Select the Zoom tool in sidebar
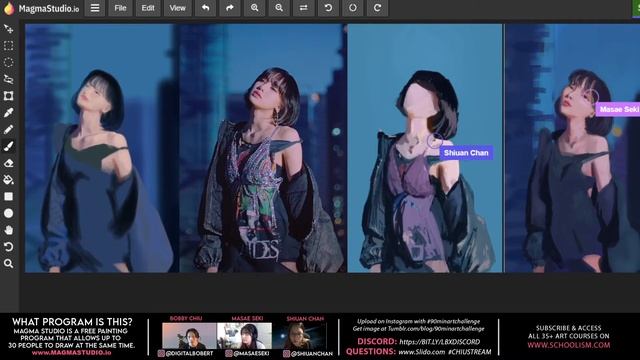Viewport: 640px width, 360px height. (8, 264)
